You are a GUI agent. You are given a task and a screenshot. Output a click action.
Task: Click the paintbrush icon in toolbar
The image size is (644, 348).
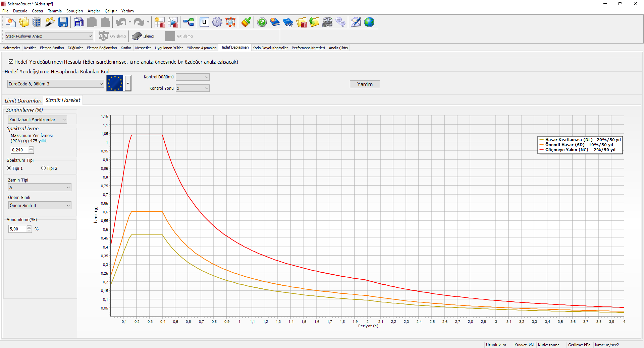(x=246, y=22)
